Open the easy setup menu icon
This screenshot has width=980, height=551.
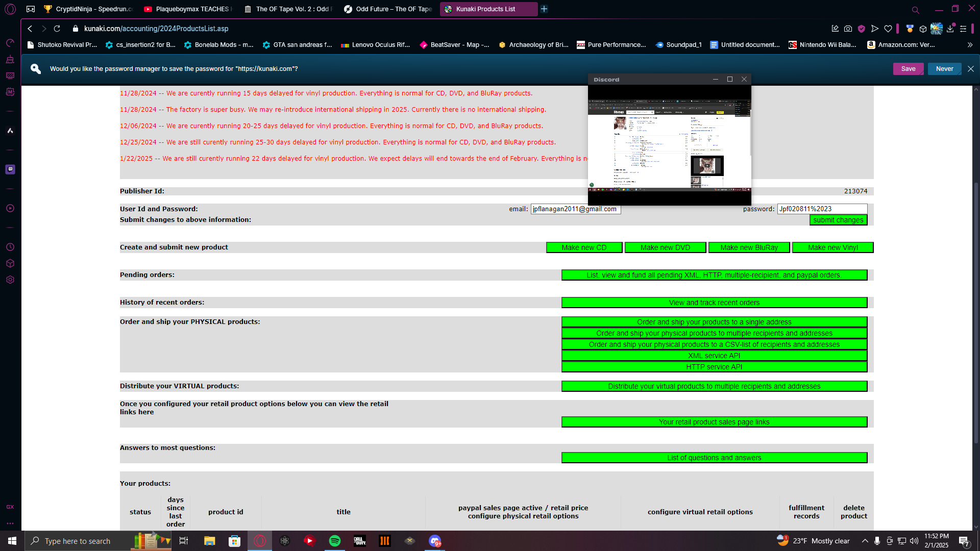[x=963, y=29]
